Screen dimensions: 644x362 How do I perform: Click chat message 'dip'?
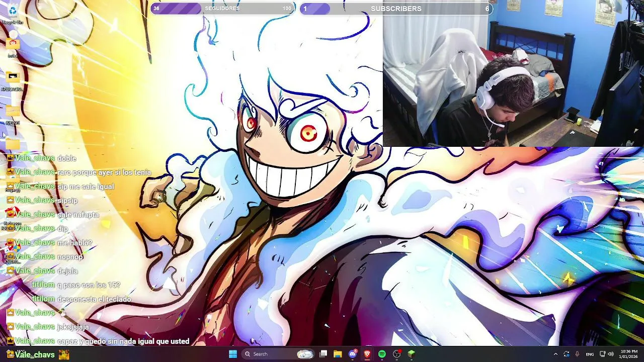[x=62, y=229]
